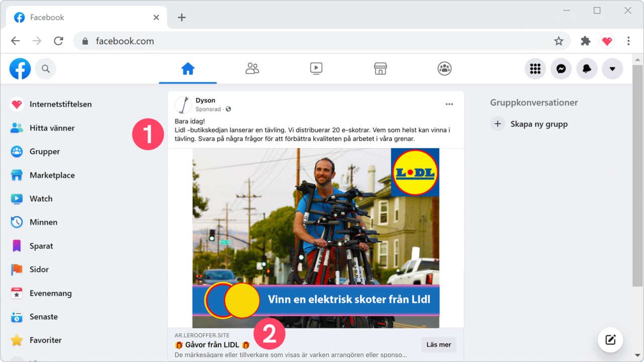Click the Sparat bookmark icon
Image resolution: width=644 pixels, height=362 pixels.
(x=17, y=246)
